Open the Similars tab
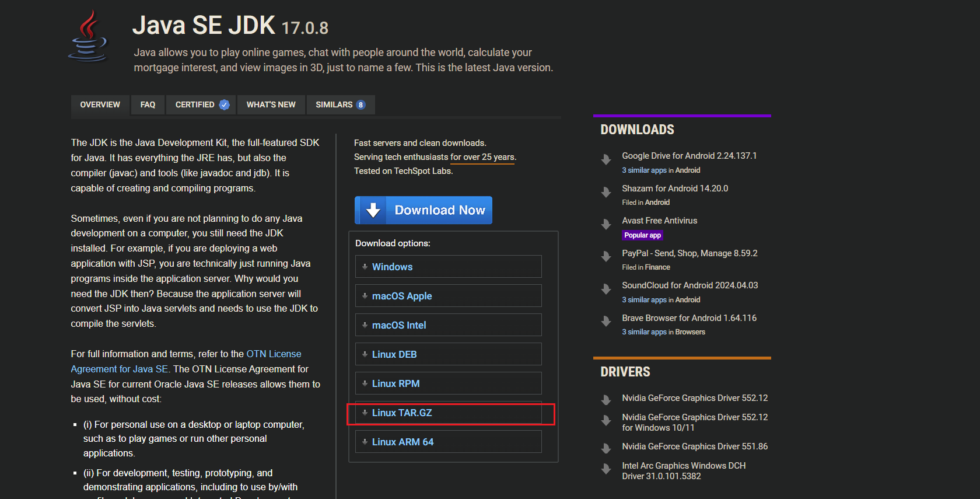 tap(341, 105)
